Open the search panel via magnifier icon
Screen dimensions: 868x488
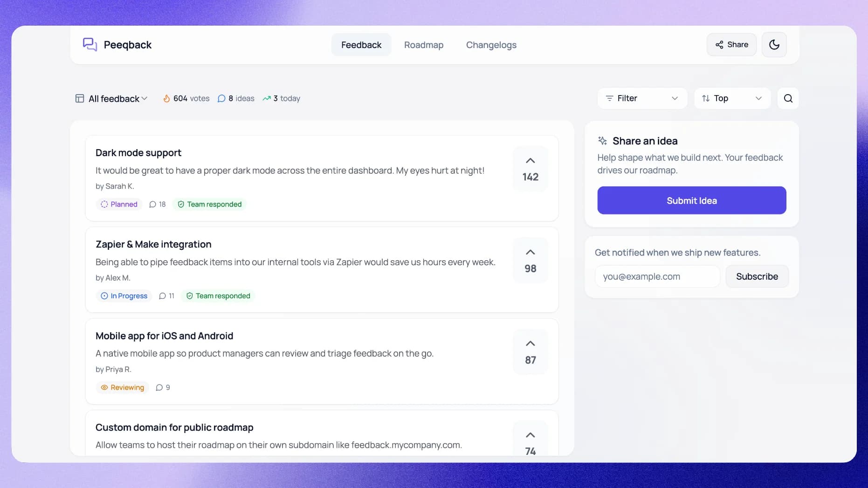pos(788,98)
